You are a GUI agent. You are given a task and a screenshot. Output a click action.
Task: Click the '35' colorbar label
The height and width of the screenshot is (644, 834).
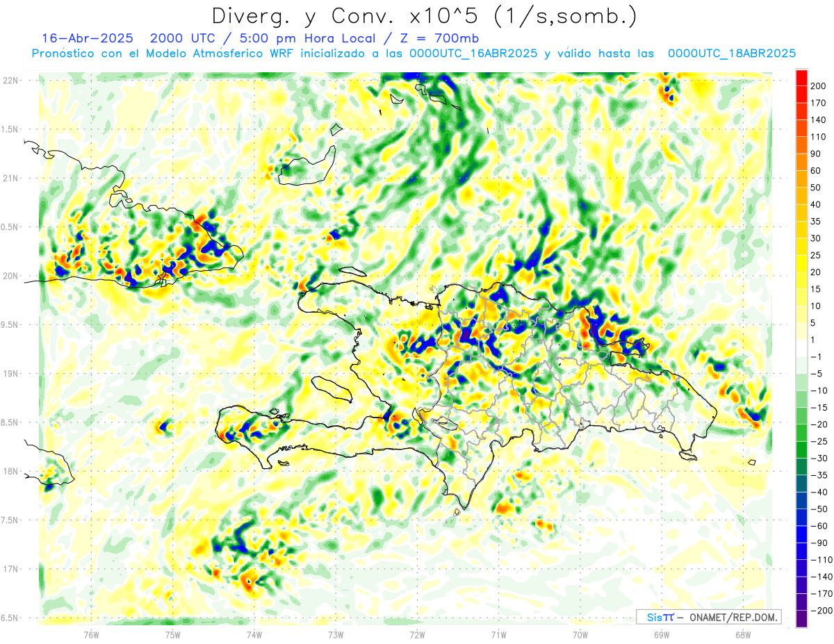tap(817, 222)
